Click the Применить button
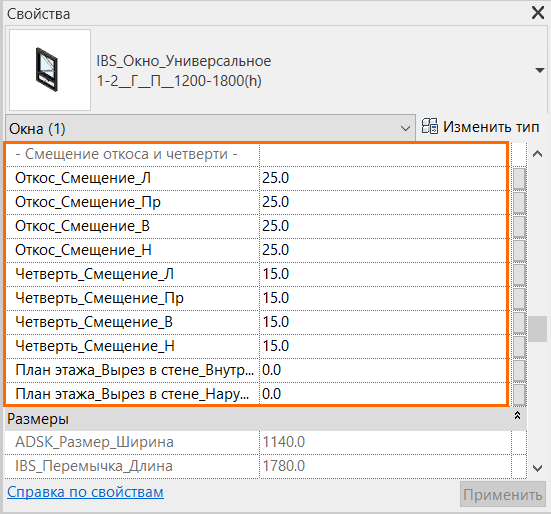The width and height of the screenshot is (551, 514). pyautogui.click(x=503, y=494)
